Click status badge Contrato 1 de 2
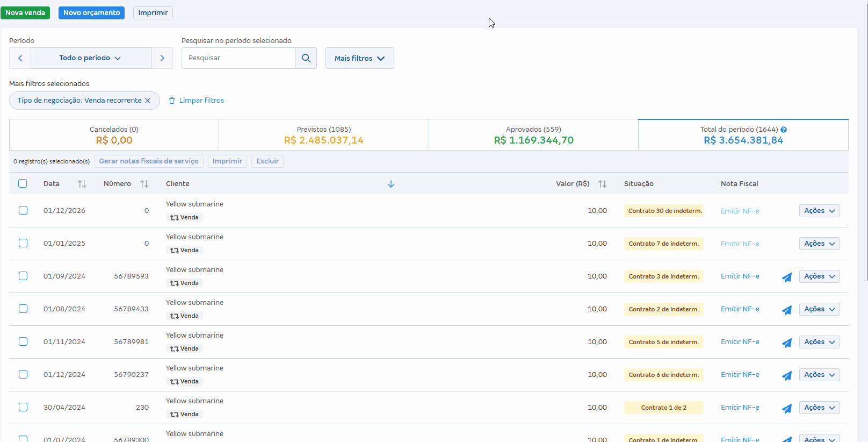868x442 pixels. (x=664, y=408)
